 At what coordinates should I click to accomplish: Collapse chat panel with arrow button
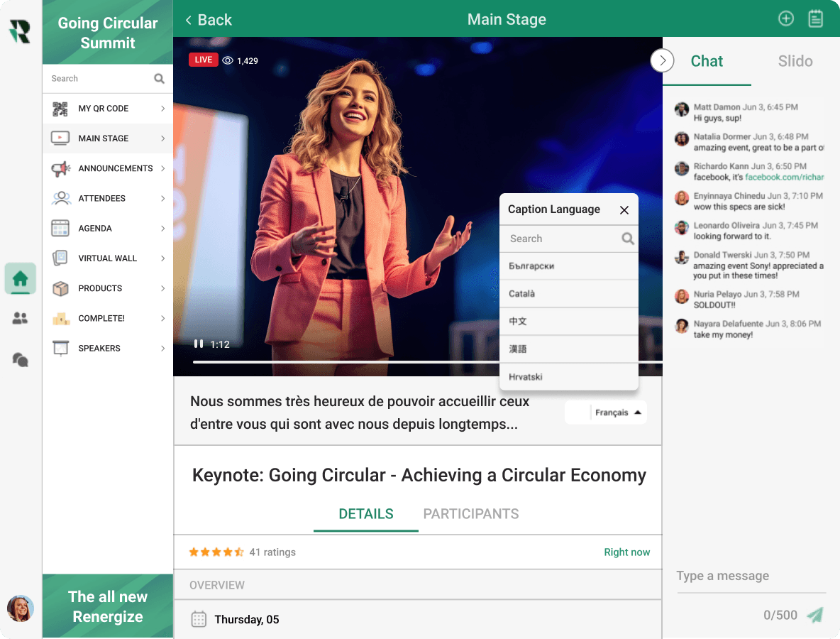coord(663,60)
